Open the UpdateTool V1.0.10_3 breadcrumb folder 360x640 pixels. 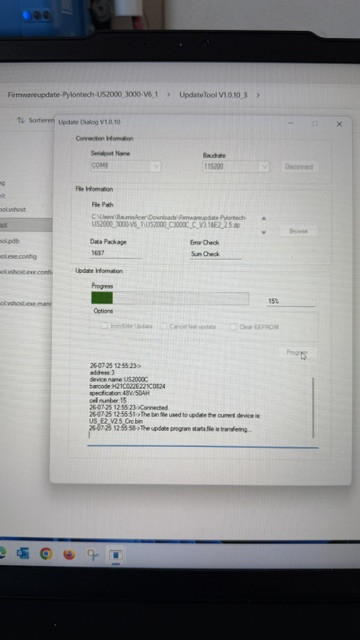pos(213,95)
